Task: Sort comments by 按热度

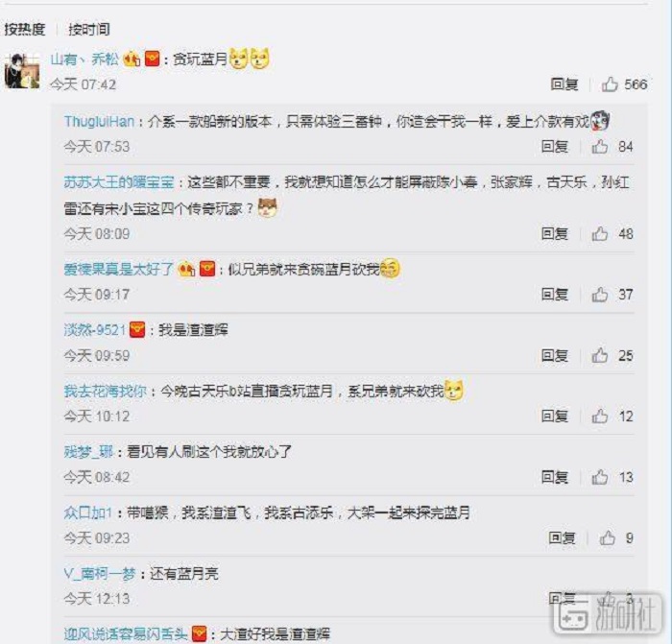Action: click(25, 29)
